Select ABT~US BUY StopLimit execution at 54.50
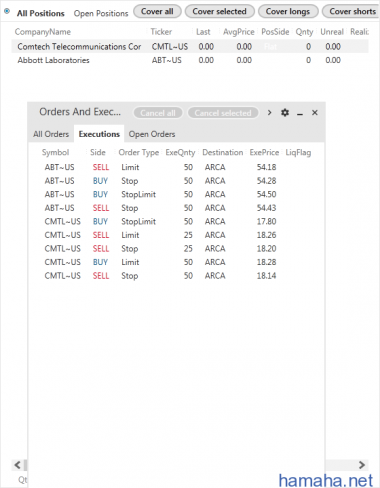Image resolution: width=380 pixels, height=488 pixels. coord(176,194)
